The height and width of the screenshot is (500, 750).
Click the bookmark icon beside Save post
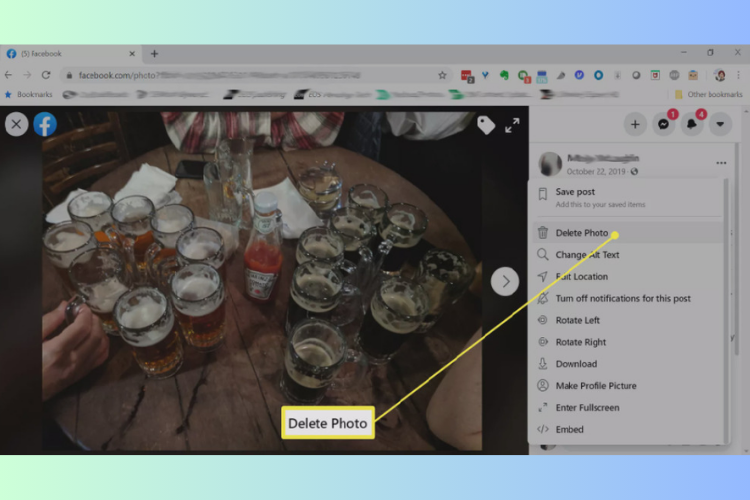[542, 194]
